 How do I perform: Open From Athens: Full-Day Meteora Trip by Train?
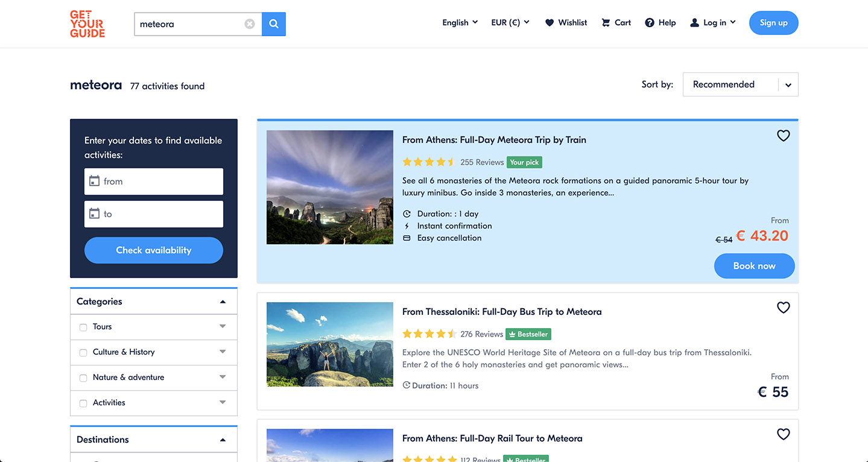click(x=494, y=140)
